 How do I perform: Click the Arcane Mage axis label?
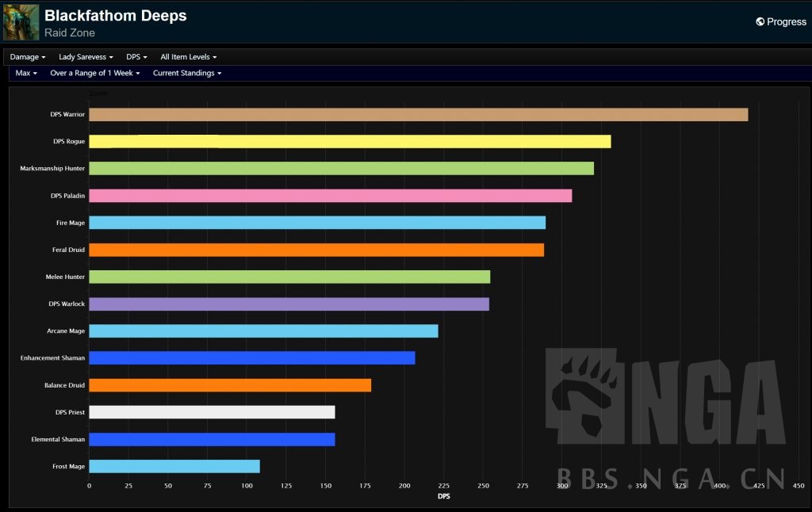pyautogui.click(x=66, y=331)
